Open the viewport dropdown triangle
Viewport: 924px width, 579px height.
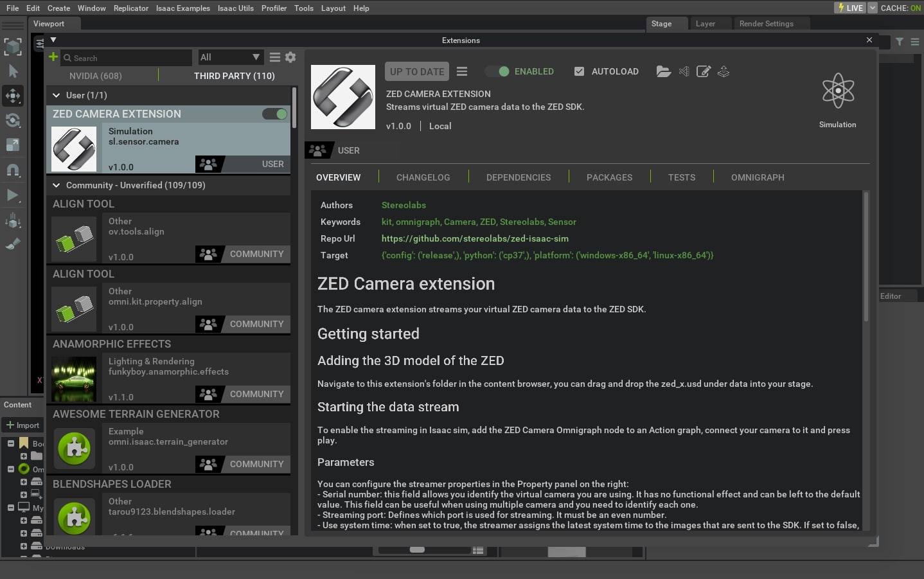(53, 40)
